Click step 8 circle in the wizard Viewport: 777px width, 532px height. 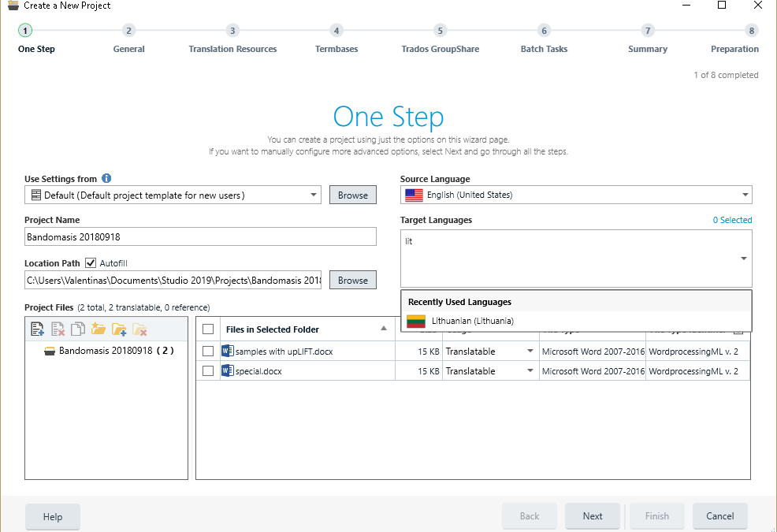click(752, 31)
